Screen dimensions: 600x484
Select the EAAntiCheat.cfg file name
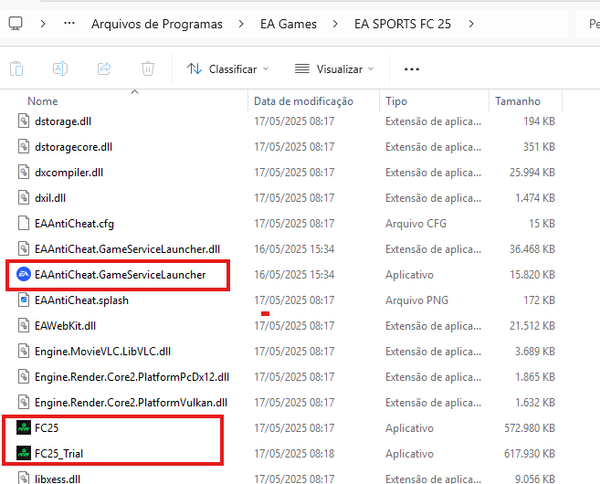[x=74, y=223]
